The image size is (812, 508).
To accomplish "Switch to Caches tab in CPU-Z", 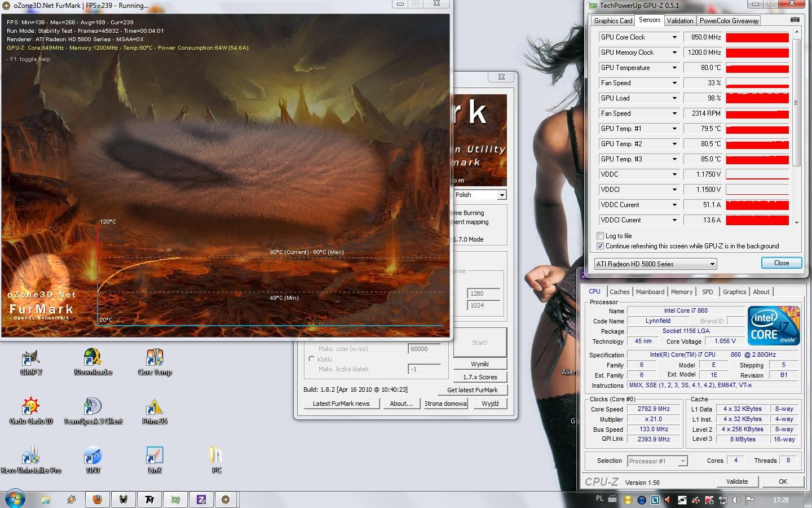I will 619,292.
